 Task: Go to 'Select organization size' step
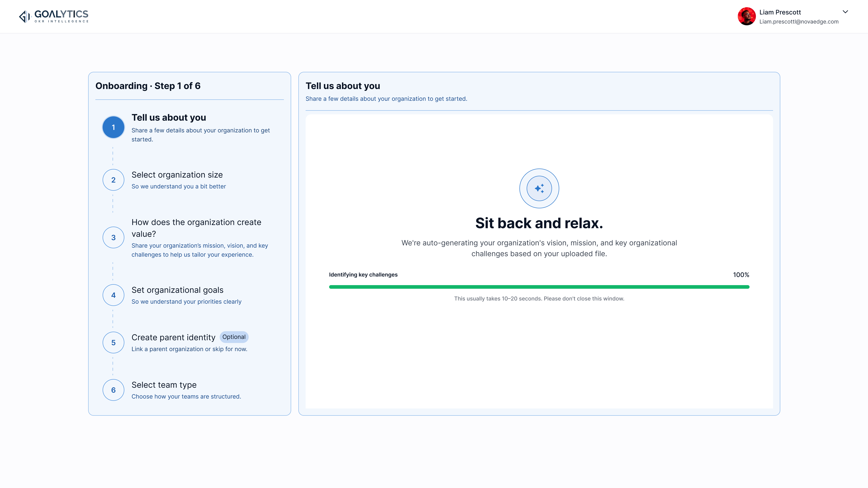pyautogui.click(x=177, y=175)
